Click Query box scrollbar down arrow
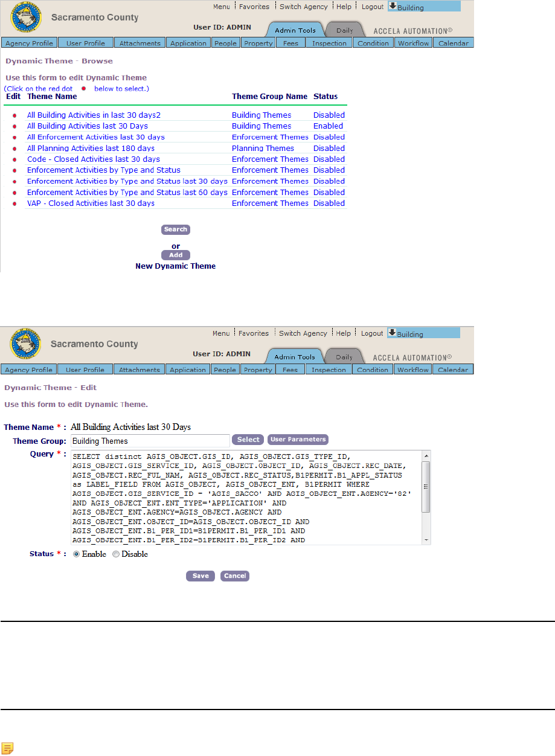The width and height of the screenshot is (555, 756). pos(426,540)
